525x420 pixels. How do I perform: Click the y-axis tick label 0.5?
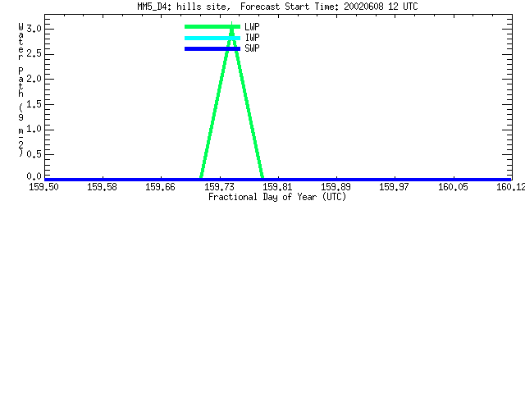click(34, 154)
